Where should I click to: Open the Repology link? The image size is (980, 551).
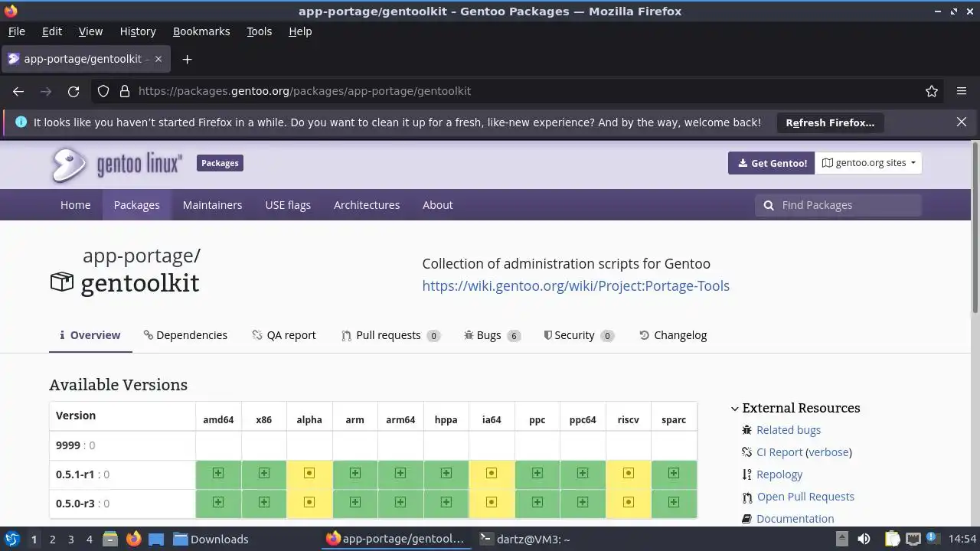779,474
